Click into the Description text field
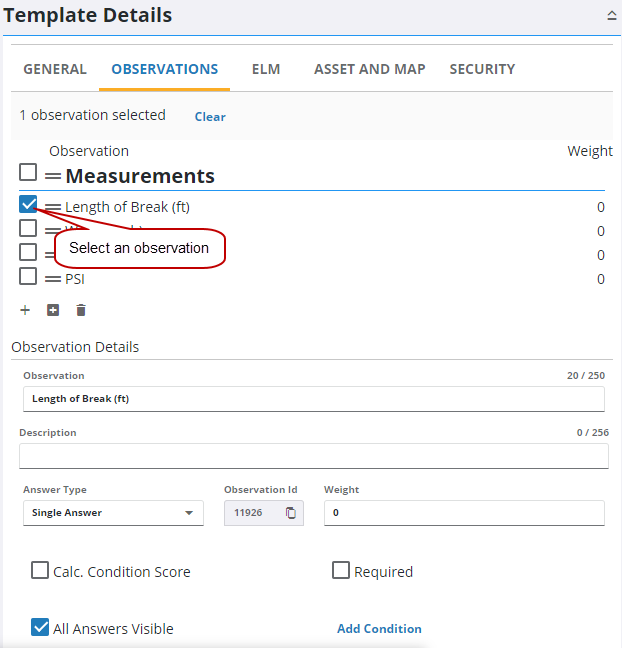Screen dimensions: 622x648 point(313,456)
